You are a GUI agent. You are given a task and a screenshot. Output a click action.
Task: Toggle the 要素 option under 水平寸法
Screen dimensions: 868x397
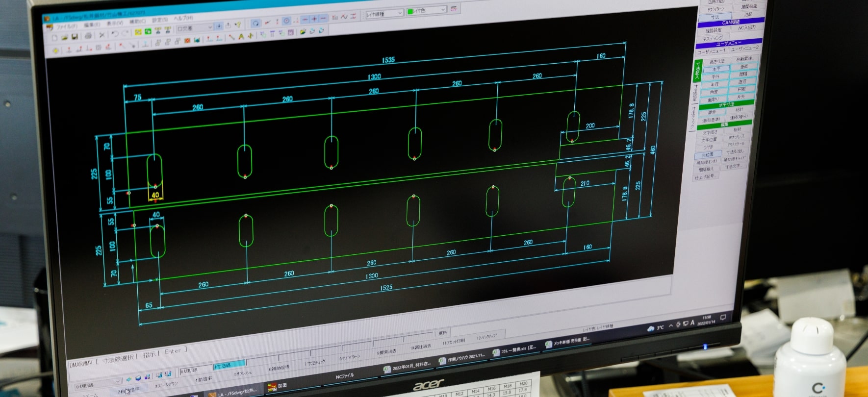[712, 112]
